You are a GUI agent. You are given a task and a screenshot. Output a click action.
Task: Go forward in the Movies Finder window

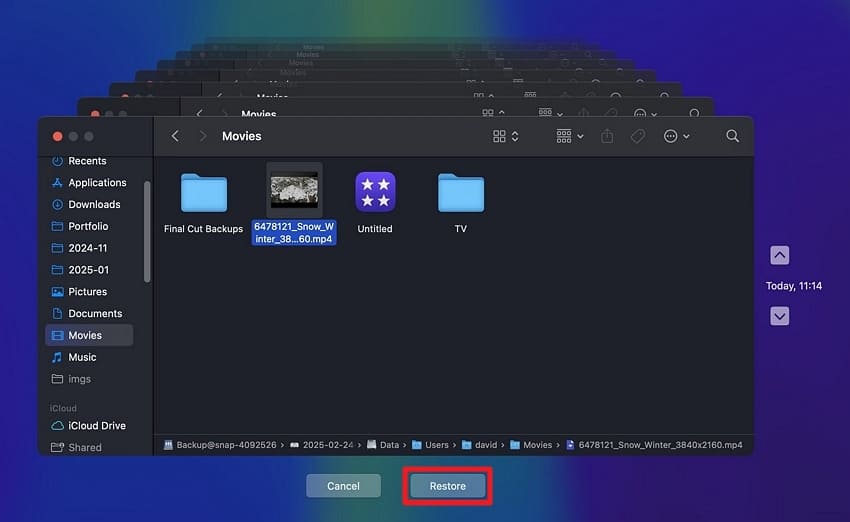point(203,136)
